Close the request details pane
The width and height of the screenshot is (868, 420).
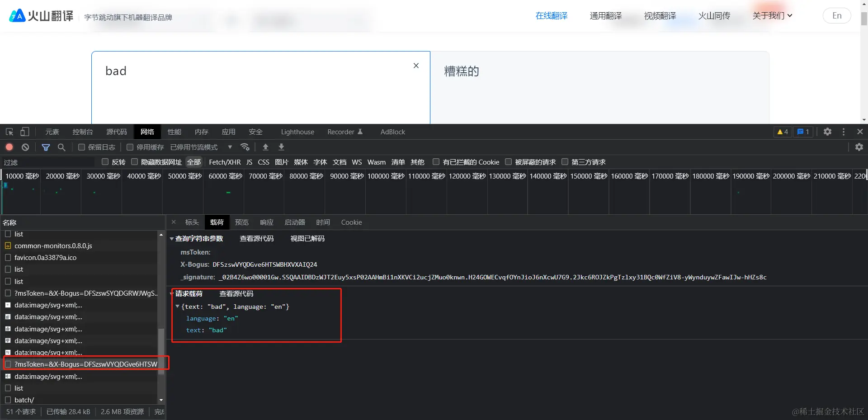[174, 222]
